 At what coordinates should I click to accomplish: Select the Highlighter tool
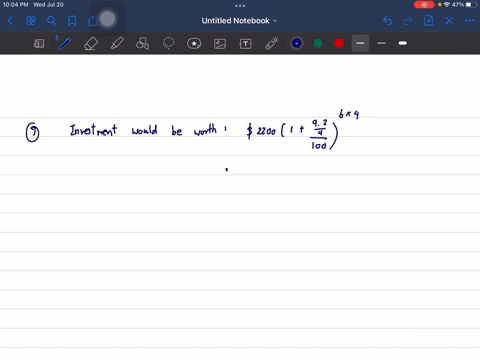tap(117, 43)
